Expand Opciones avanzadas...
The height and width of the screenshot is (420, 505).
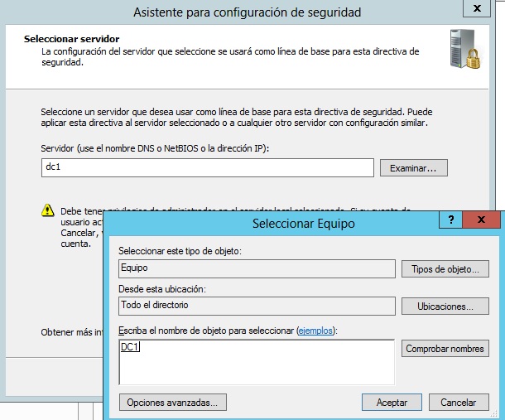(172, 403)
